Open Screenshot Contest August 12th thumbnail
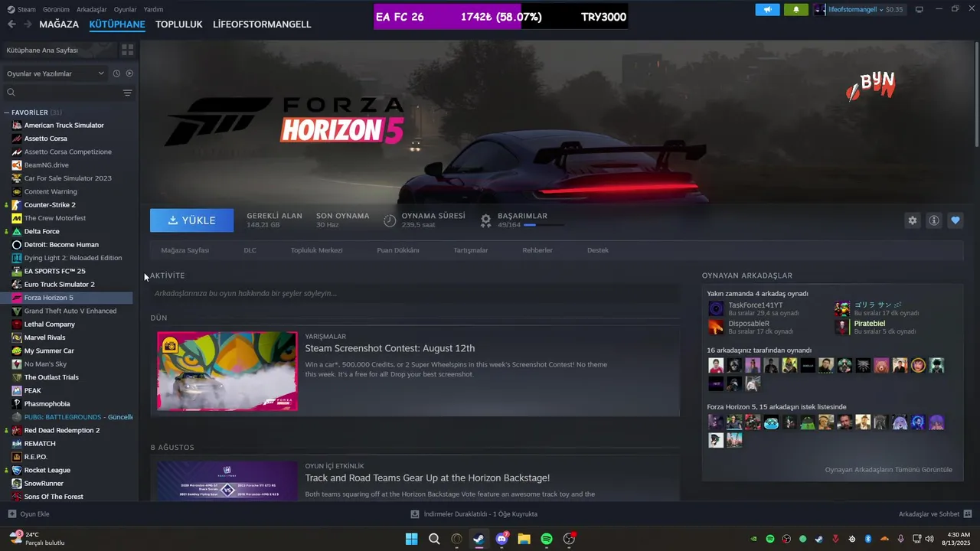 click(x=227, y=371)
